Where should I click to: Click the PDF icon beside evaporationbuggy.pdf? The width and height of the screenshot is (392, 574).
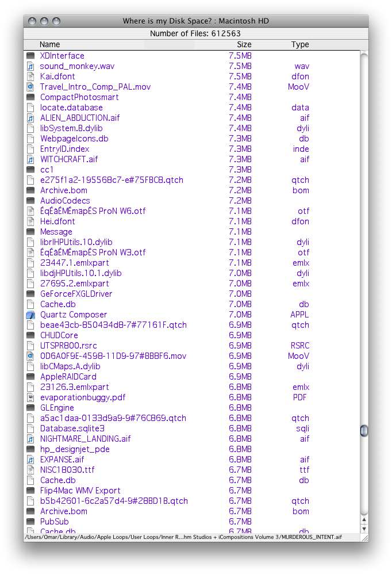[x=30, y=397]
